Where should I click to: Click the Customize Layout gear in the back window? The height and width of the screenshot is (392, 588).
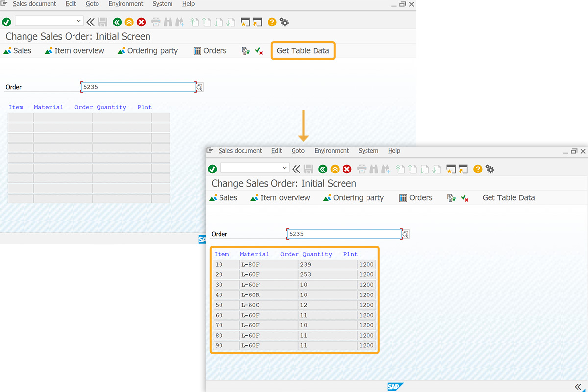(x=284, y=22)
